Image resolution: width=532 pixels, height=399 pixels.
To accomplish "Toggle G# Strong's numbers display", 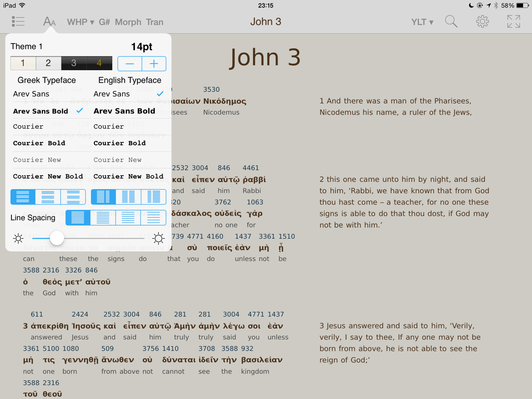I will [x=104, y=22].
